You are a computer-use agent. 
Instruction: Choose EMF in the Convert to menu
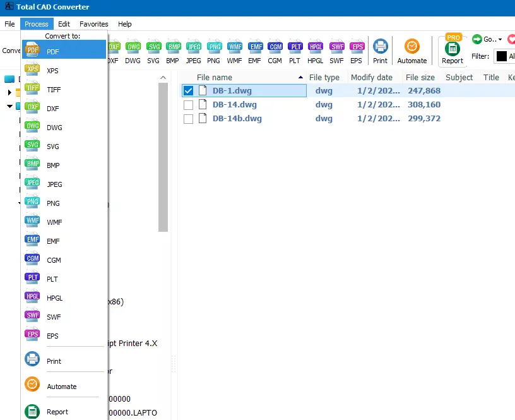64,241
